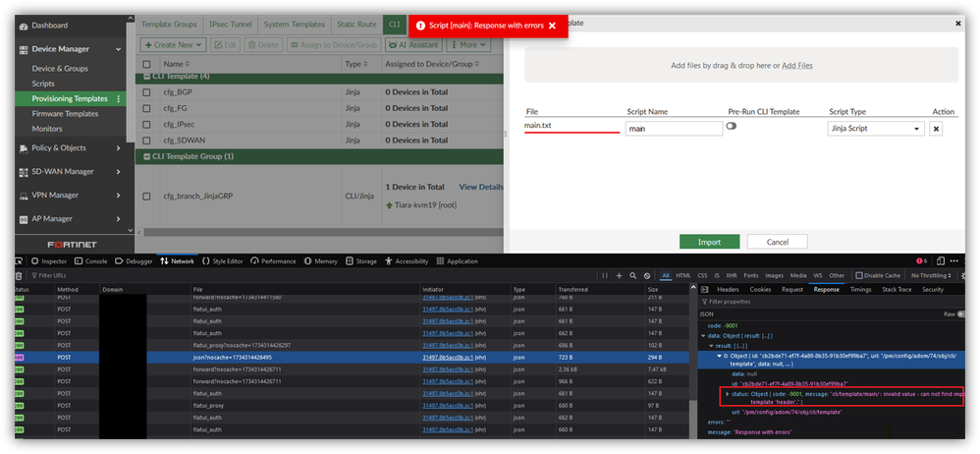Open the Headers tab in devtools
The width and height of the screenshot is (980, 454).
[x=727, y=290]
